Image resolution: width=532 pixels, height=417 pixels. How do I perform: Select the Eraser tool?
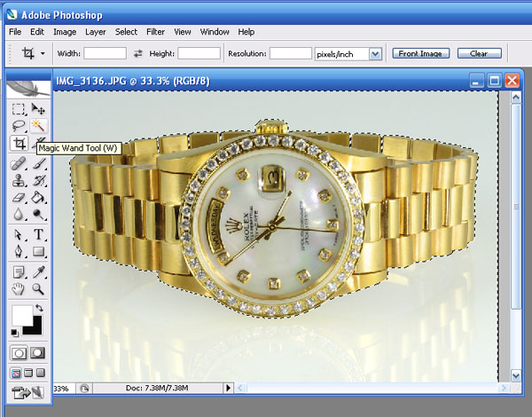point(19,198)
